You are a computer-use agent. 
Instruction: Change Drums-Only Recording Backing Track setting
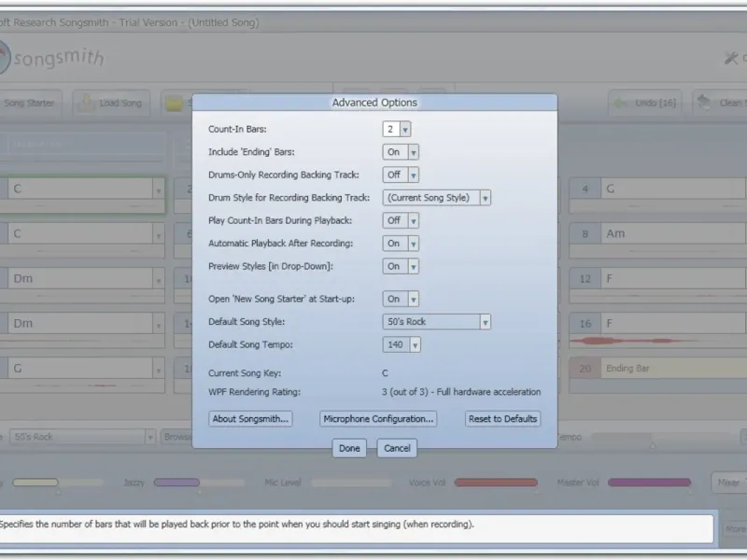(401, 175)
